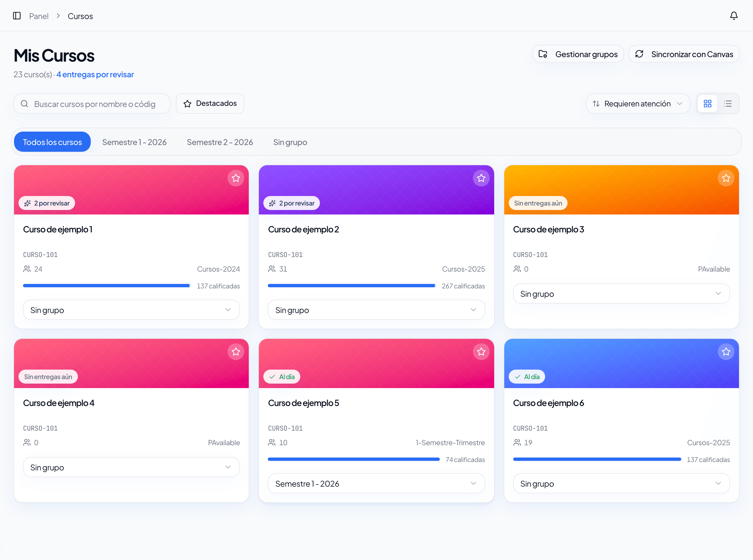Open group dropdown for Curso de ejemplo 6

[x=621, y=483]
